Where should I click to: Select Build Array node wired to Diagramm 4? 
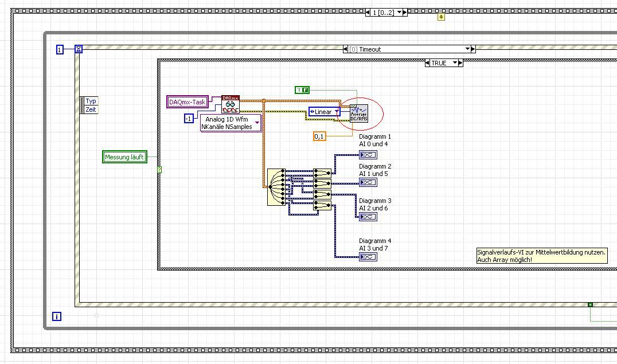(x=322, y=205)
